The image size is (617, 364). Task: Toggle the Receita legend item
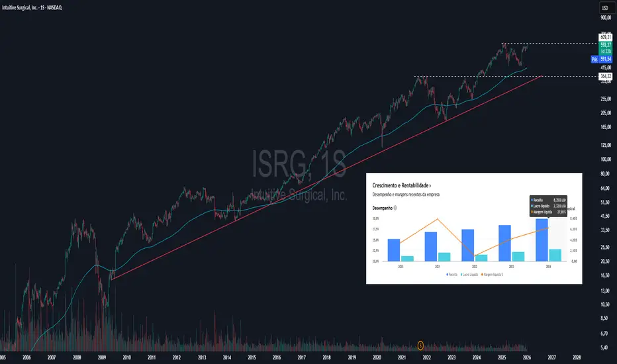click(451, 274)
